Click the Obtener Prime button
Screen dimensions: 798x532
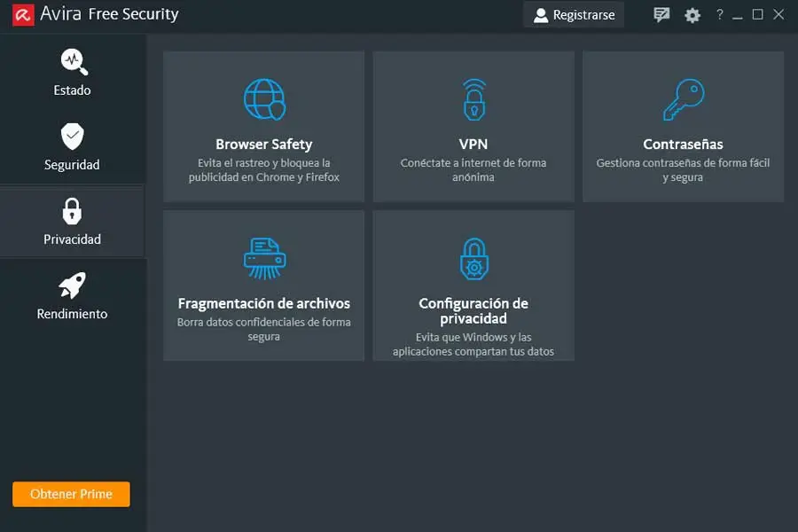coord(71,494)
